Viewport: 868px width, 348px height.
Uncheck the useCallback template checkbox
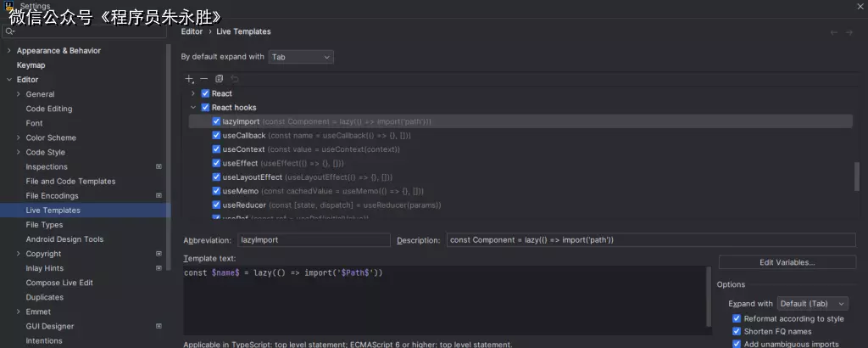click(216, 136)
